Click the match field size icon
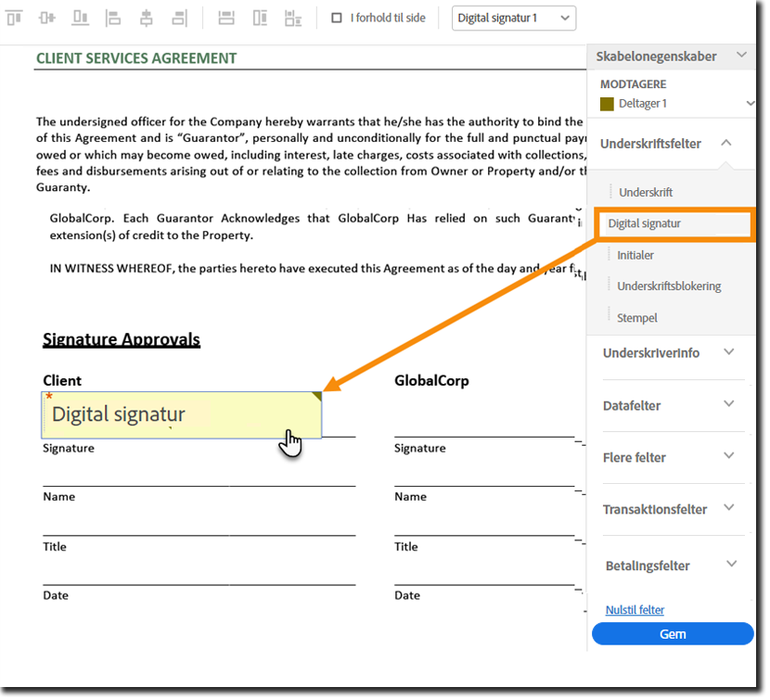The image size is (770, 700). [x=293, y=18]
